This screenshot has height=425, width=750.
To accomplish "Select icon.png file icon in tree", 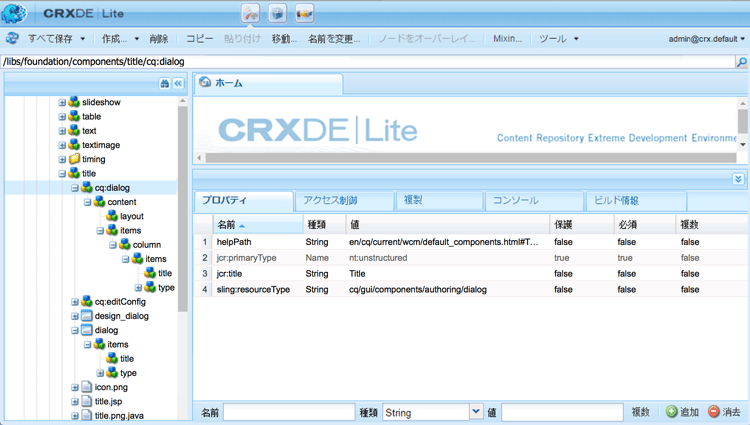I will coord(87,387).
